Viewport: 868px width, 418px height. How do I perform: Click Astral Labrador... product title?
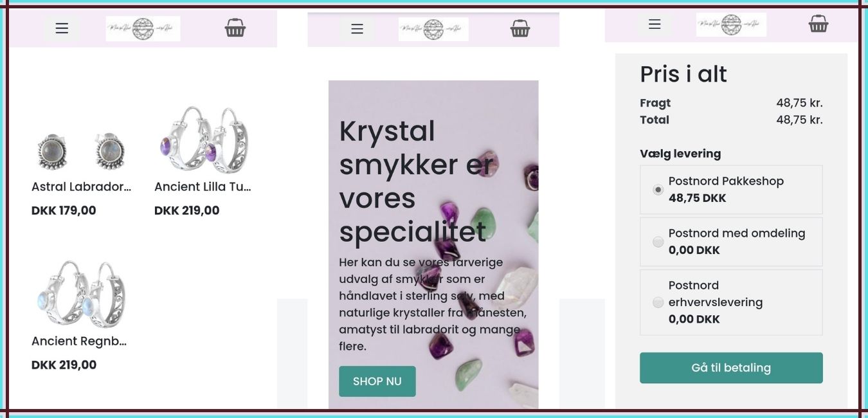[x=81, y=186]
